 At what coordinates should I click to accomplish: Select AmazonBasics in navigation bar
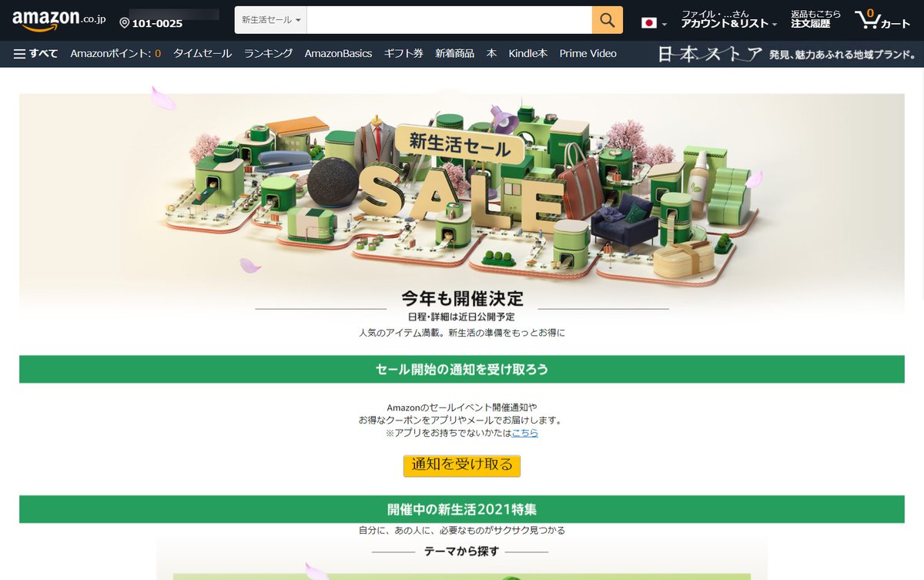[338, 53]
